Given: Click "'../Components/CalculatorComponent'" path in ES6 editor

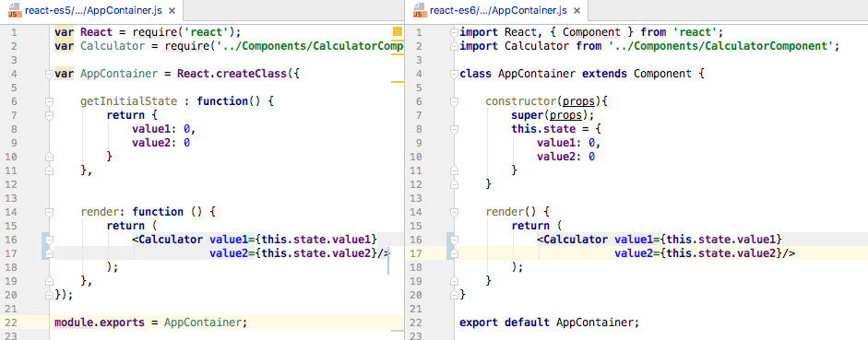Looking at the screenshot, I should click(x=720, y=46).
